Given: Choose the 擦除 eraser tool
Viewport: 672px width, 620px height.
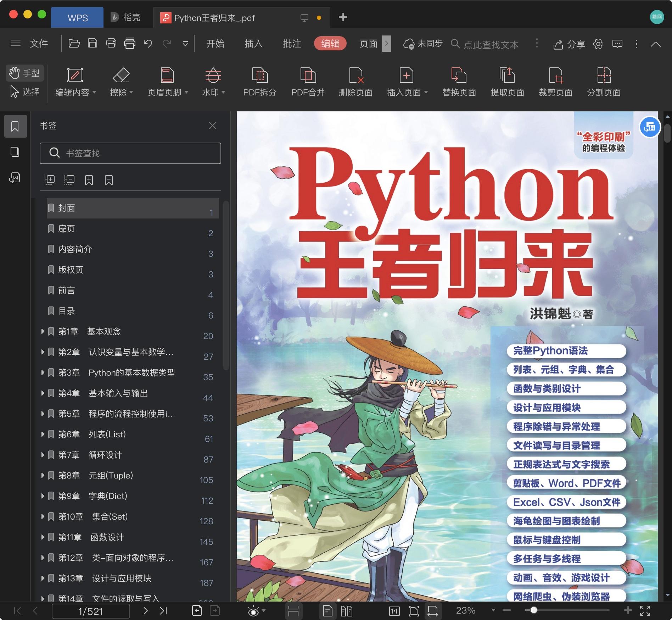Looking at the screenshot, I should coord(121,82).
